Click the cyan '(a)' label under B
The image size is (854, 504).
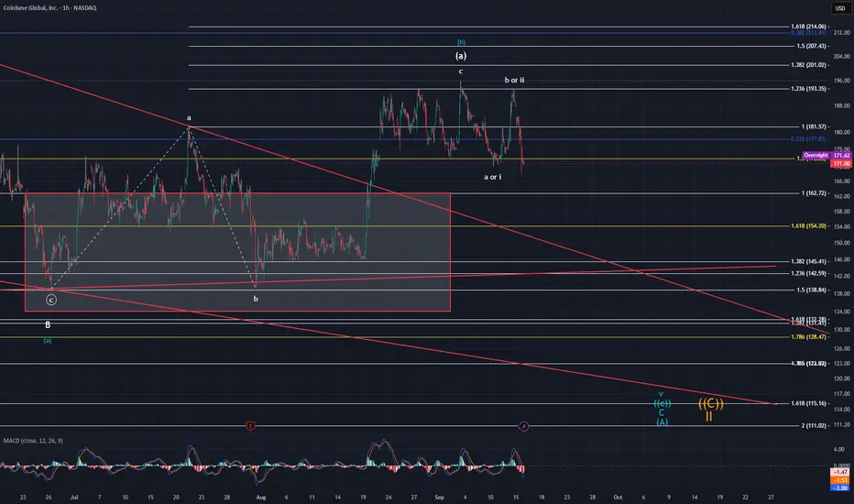[x=48, y=341]
